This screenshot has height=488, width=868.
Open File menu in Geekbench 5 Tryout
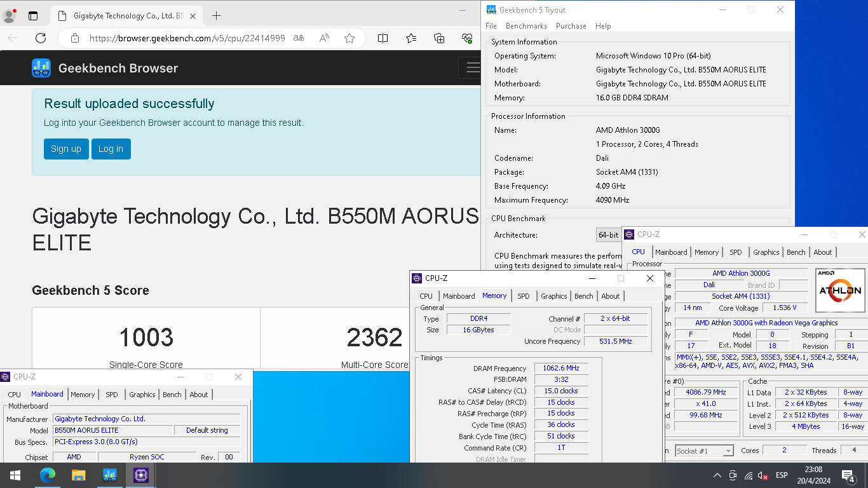[491, 26]
